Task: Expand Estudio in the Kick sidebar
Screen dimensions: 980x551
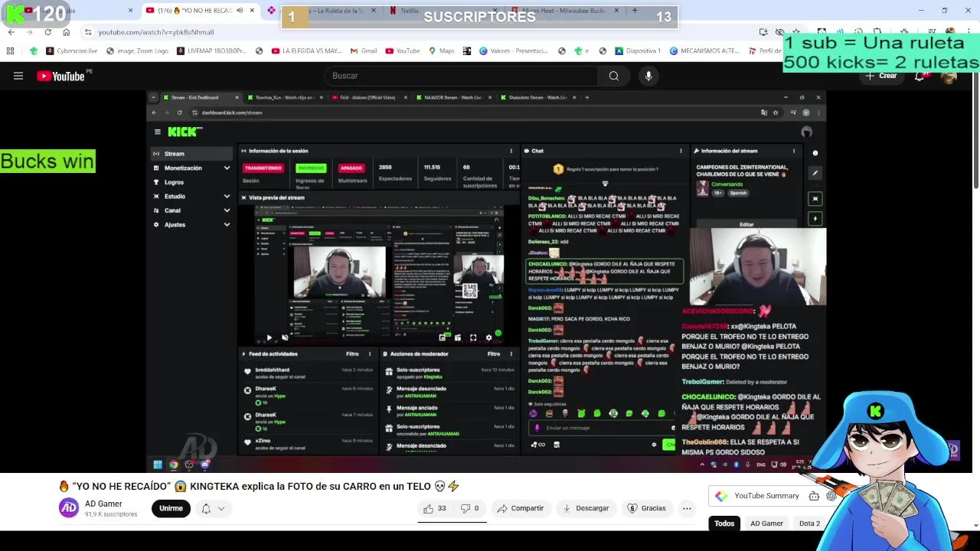Action: (191, 196)
